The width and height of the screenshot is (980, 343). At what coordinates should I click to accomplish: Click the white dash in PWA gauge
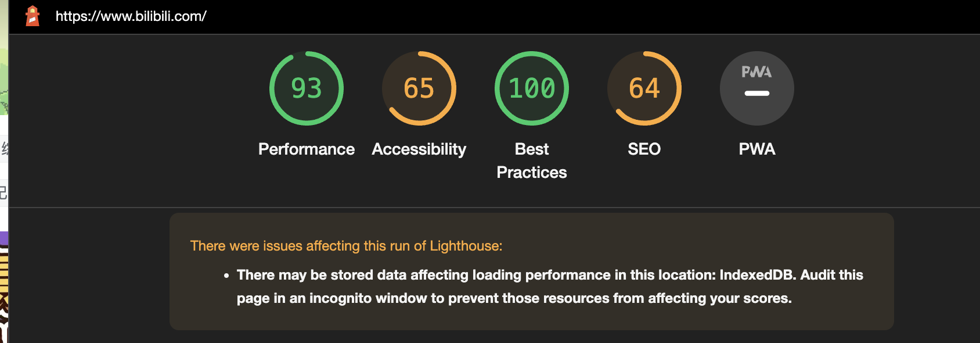[x=757, y=93]
